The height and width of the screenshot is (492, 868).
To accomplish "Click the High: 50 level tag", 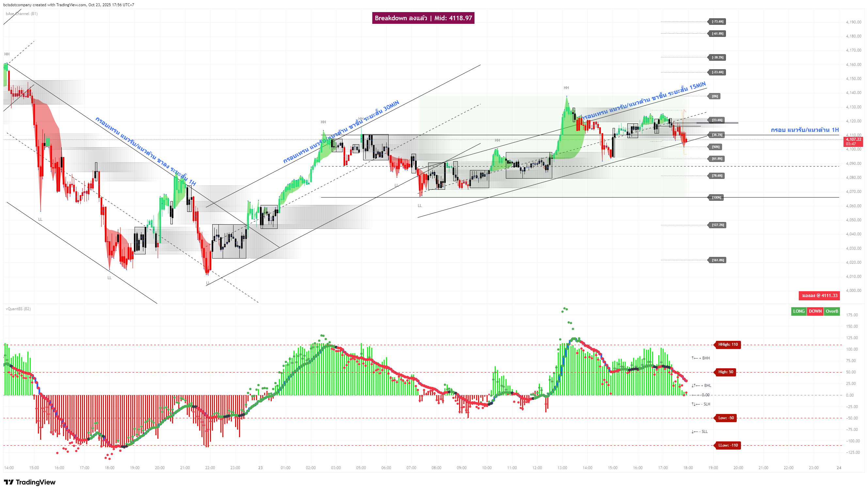I will (726, 372).
